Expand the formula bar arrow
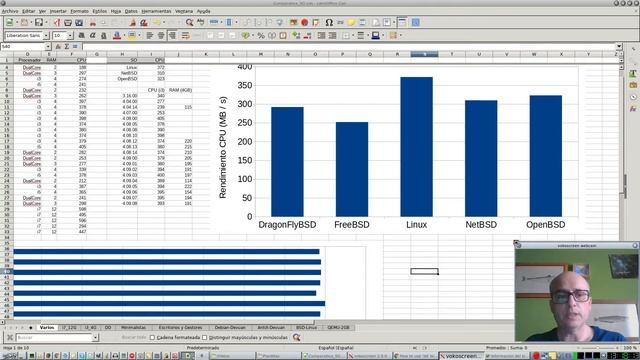 tap(619, 47)
